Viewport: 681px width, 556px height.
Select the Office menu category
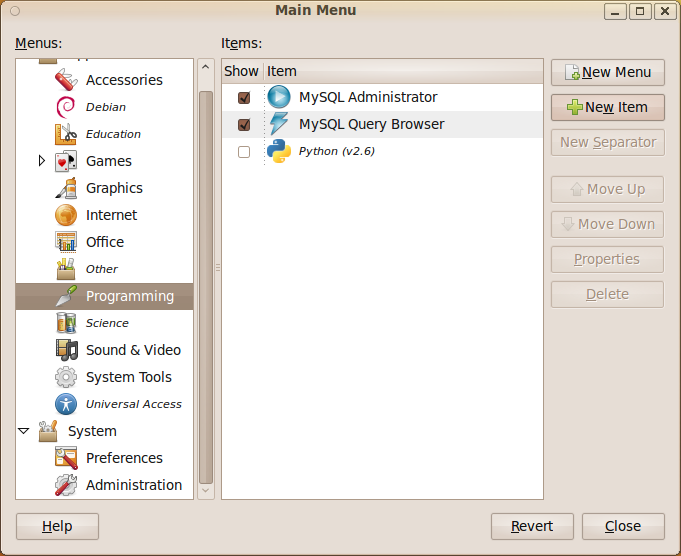click(105, 242)
